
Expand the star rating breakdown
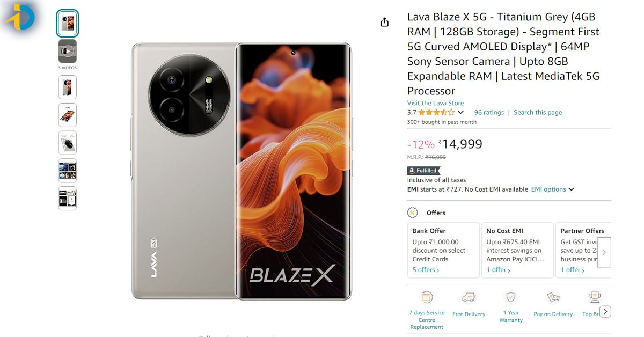click(x=462, y=112)
